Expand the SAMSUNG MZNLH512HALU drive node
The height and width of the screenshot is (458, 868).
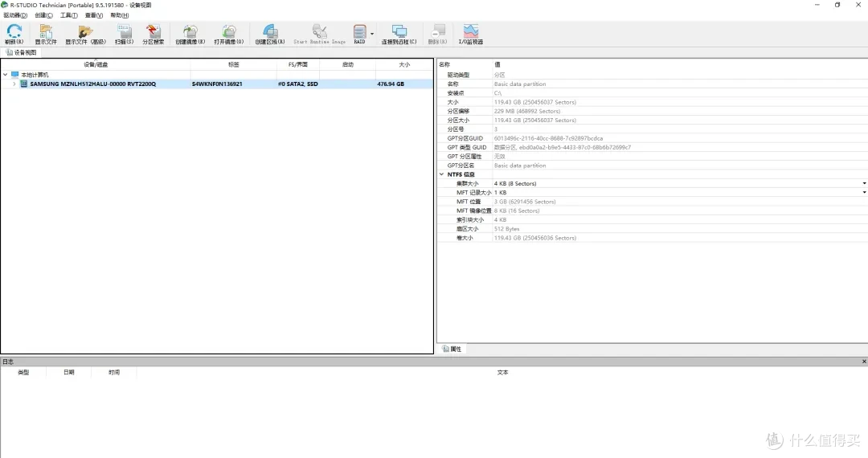point(14,84)
